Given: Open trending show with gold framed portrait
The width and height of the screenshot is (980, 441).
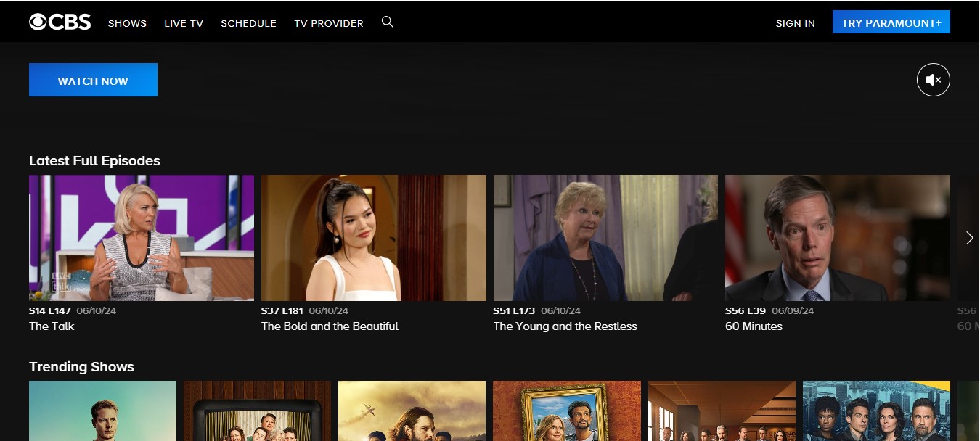Looking at the screenshot, I should point(567,411).
